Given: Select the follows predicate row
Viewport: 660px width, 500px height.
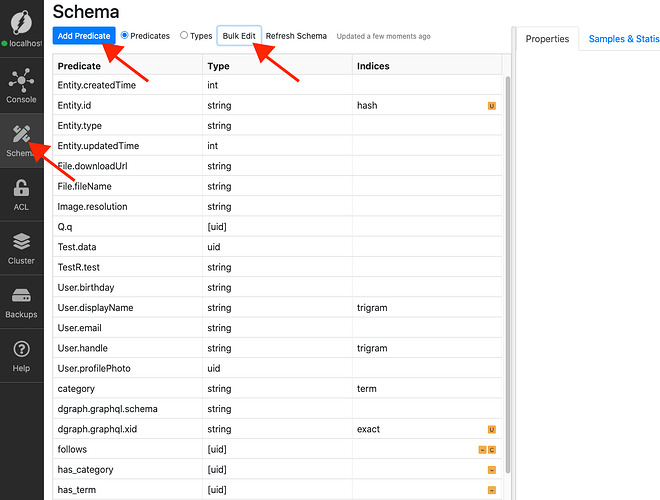Looking at the screenshot, I should 277,449.
